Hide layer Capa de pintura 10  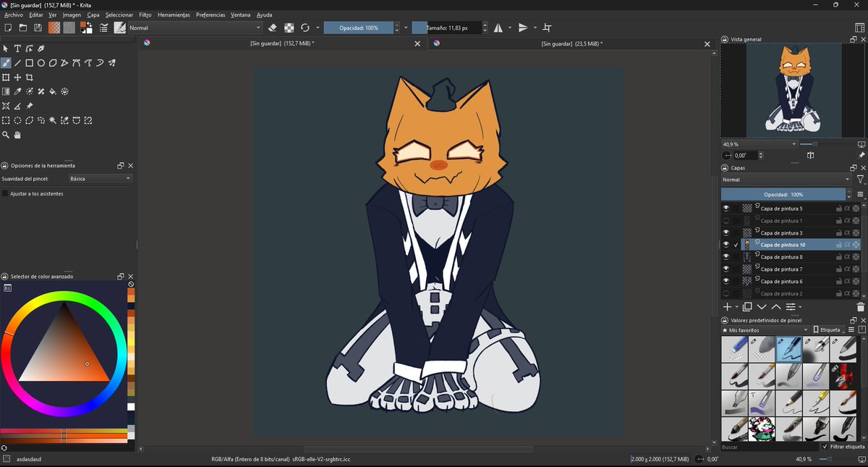[x=726, y=245]
